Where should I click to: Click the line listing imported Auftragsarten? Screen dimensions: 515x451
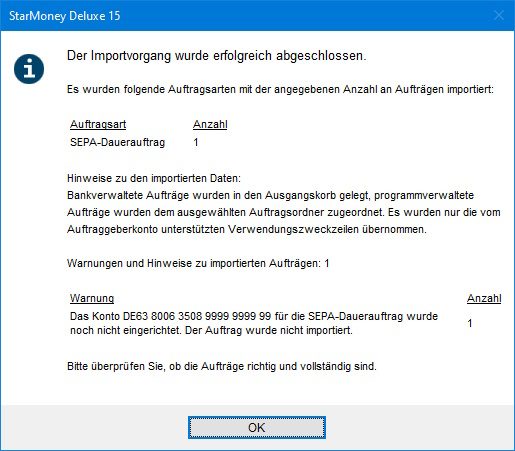pyautogui.click(x=280, y=89)
